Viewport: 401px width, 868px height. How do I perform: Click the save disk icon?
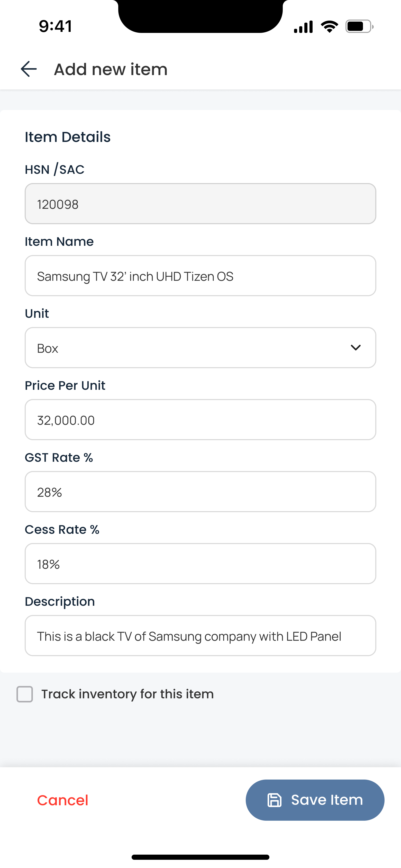[274, 800]
